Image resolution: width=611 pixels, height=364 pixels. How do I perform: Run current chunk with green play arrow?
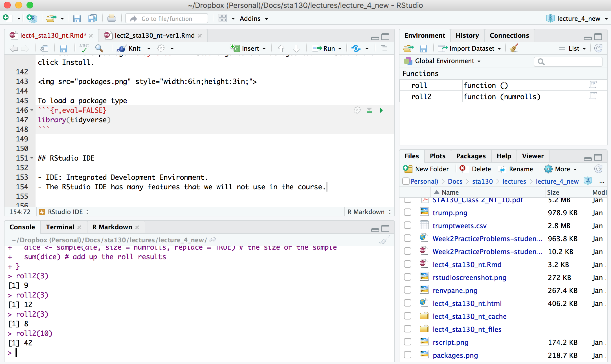click(x=381, y=110)
